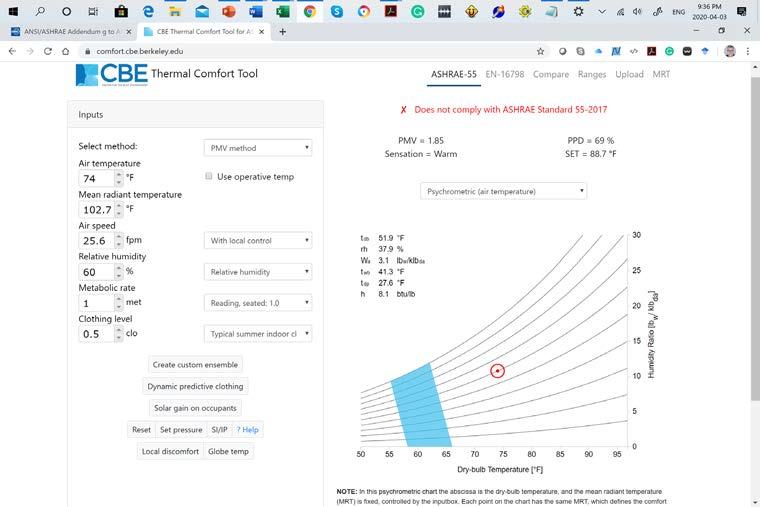
Task: Open the Relative humidity type dropdown
Action: [x=258, y=272]
